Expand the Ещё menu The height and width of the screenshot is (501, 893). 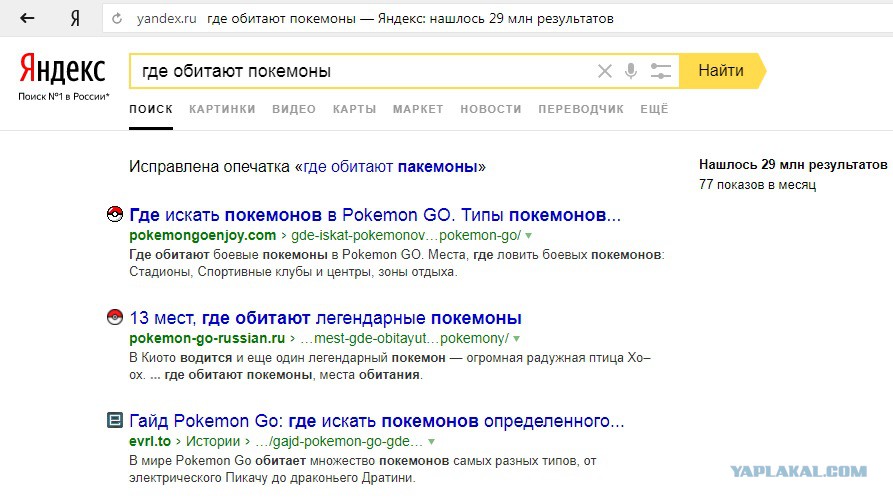coord(654,109)
